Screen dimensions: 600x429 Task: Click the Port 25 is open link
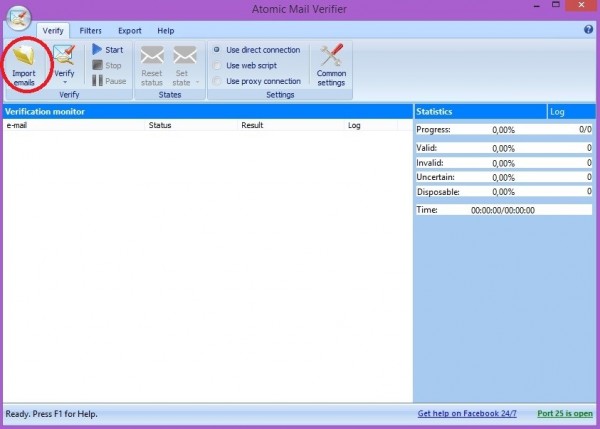click(x=565, y=414)
